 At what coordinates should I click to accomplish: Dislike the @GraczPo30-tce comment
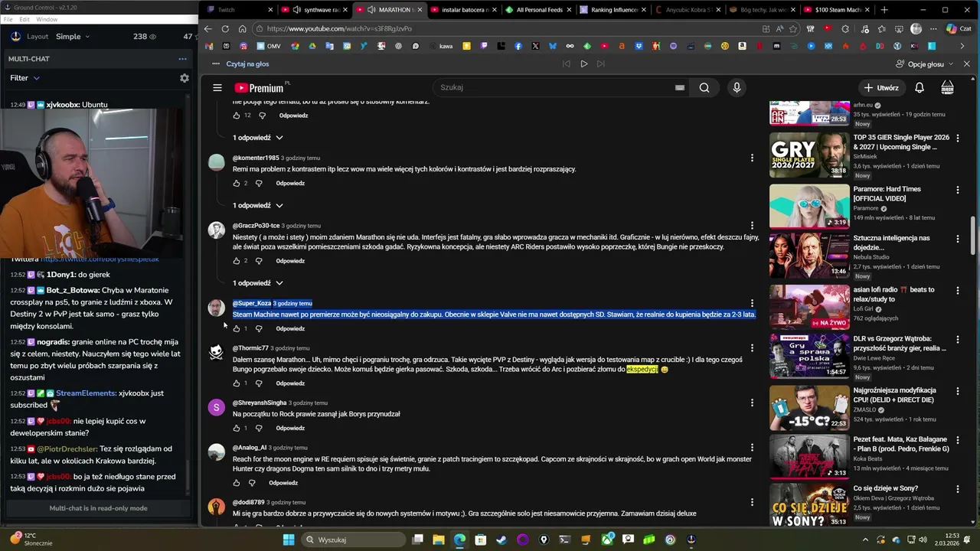point(259,261)
